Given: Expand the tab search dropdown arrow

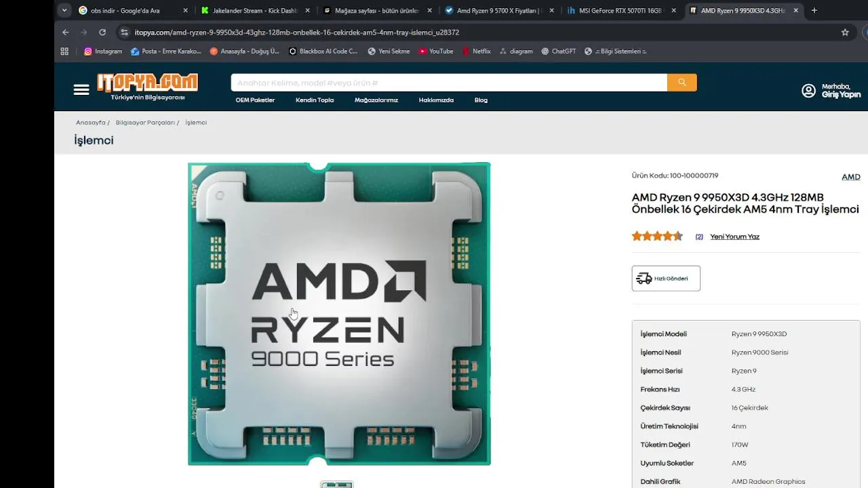Looking at the screenshot, I should (64, 10).
